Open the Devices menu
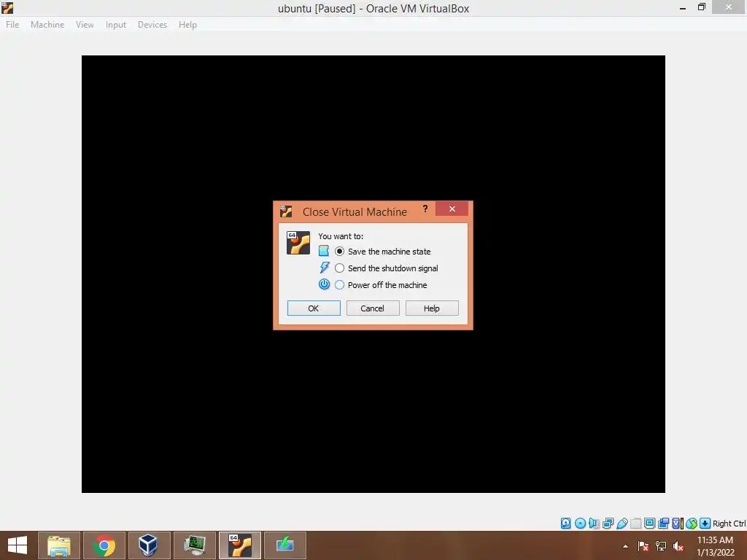This screenshot has height=560, width=747. (x=152, y=25)
